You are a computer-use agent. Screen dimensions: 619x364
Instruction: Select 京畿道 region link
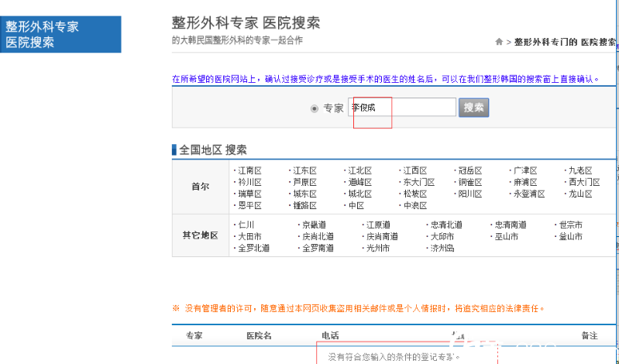coord(314,225)
